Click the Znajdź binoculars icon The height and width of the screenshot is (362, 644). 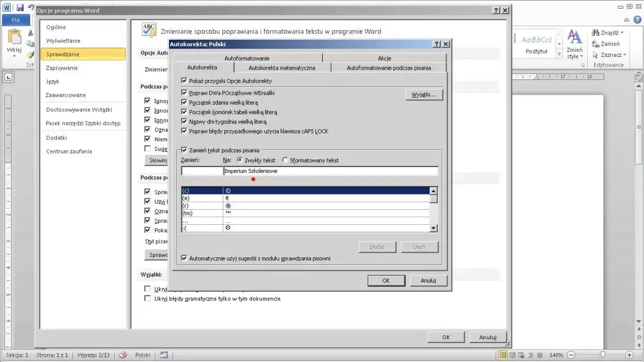pos(595,33)
